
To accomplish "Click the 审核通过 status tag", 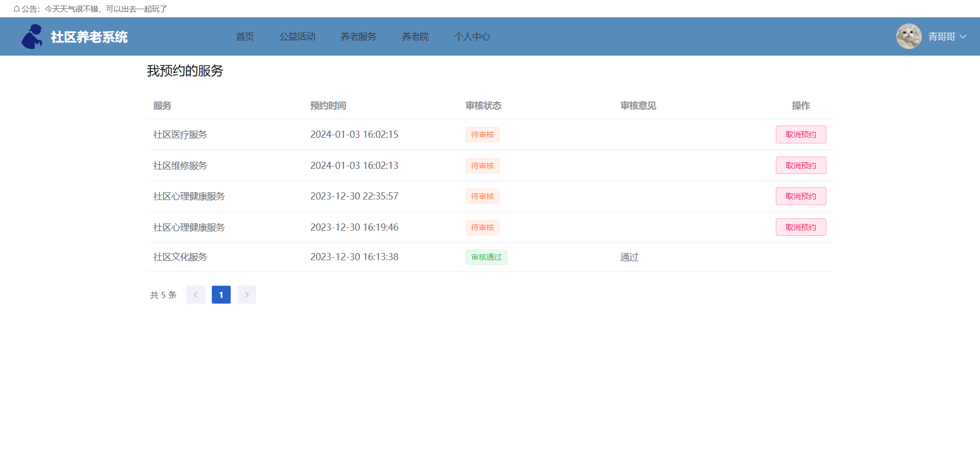I will tap(486, 257).
